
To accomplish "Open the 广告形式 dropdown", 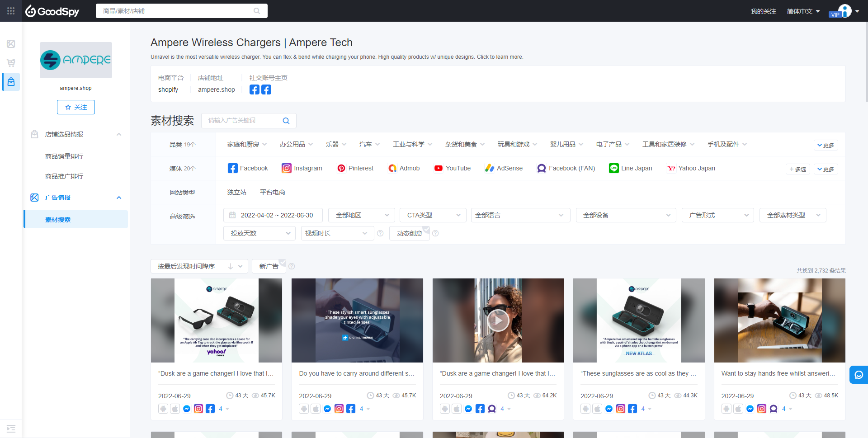I will tap(718, 215).
